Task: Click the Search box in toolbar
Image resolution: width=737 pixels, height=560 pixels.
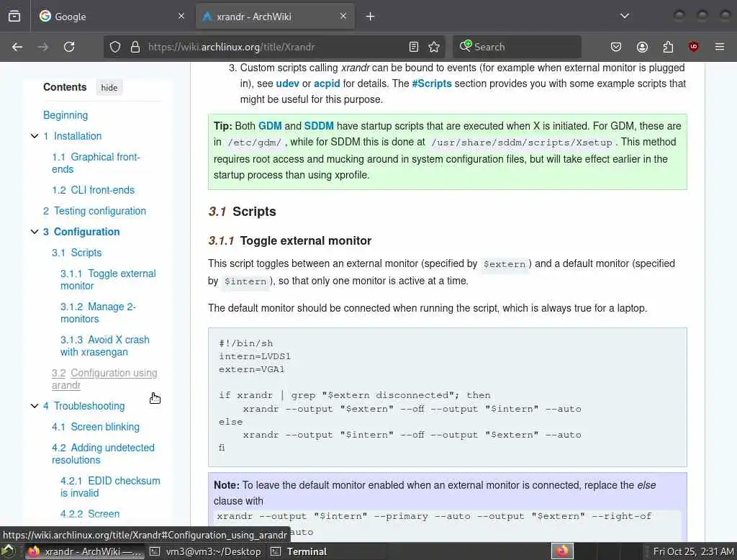Action: (x=517, y=47)
